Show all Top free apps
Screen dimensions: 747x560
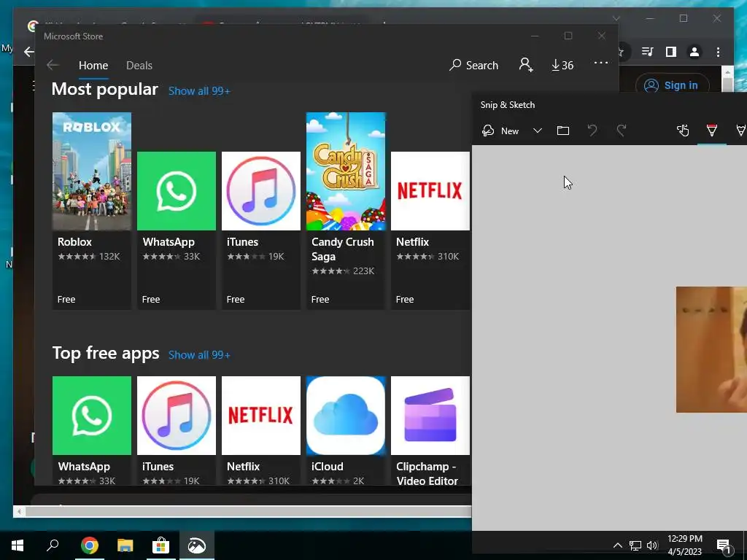coord(199,355)
